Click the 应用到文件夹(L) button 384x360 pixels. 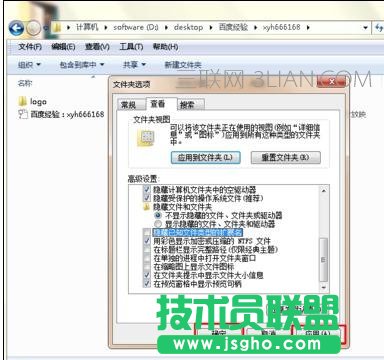[206, 157]
